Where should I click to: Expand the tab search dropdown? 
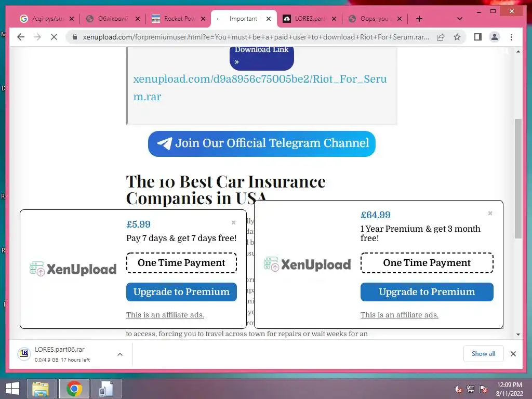459,19
